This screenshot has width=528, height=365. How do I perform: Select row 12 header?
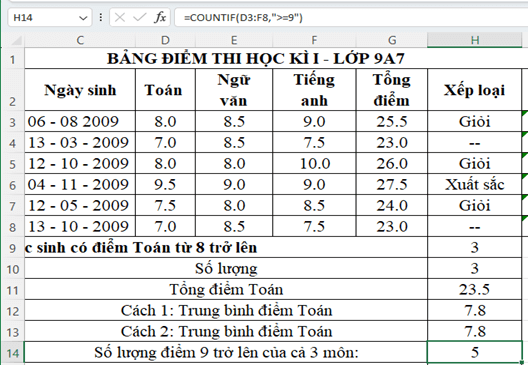(12, 310)
